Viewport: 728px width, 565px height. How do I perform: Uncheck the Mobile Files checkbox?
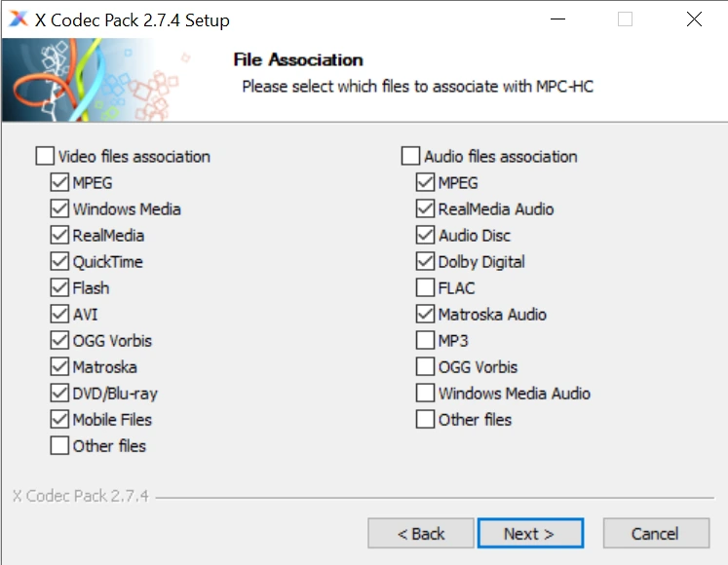pyautogui.click(x=59, y=420)
